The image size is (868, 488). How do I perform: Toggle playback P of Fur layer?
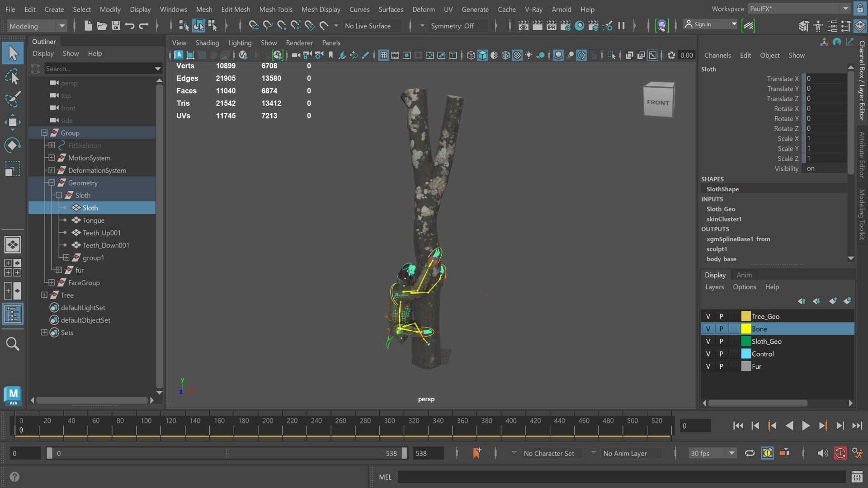click(721, 366)
